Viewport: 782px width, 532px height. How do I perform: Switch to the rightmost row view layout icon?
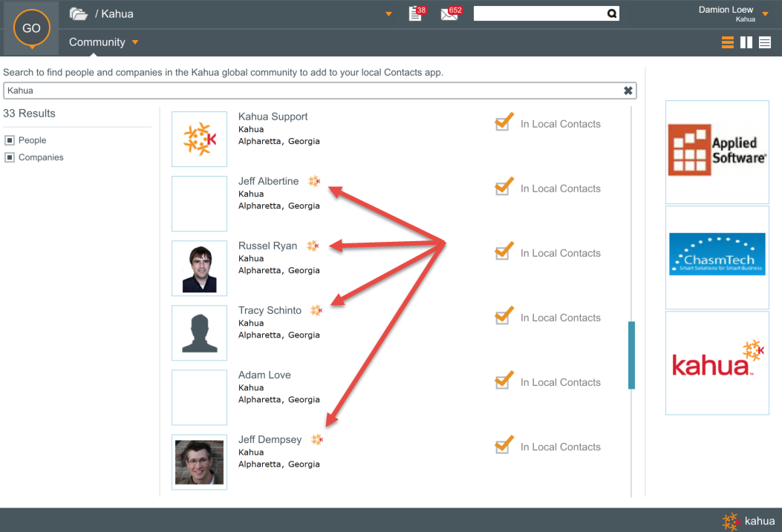click(x=765, y=42)
